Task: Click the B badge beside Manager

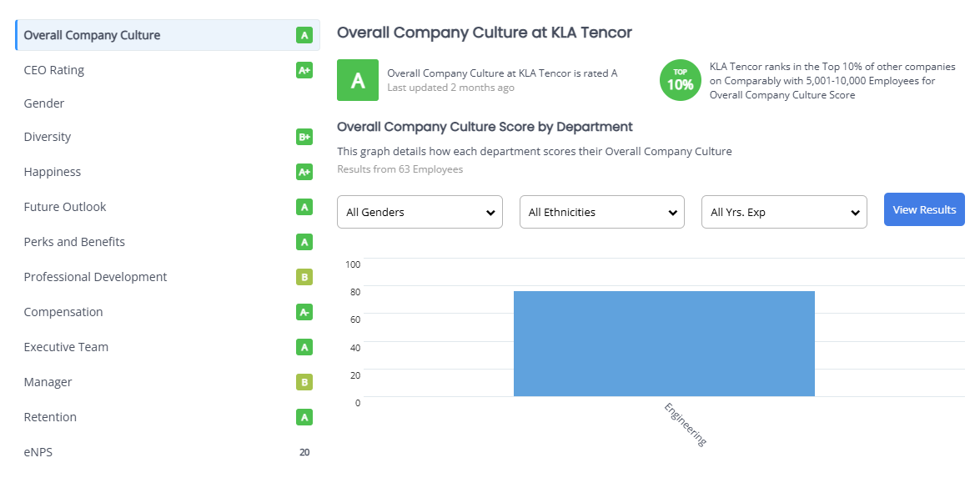Action: [304, 382]
